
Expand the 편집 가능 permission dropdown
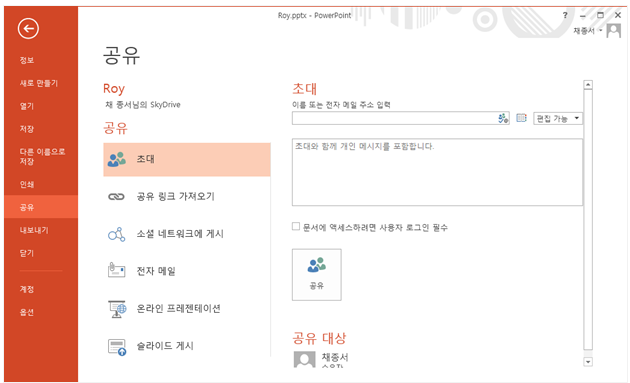tap(558, 118)
